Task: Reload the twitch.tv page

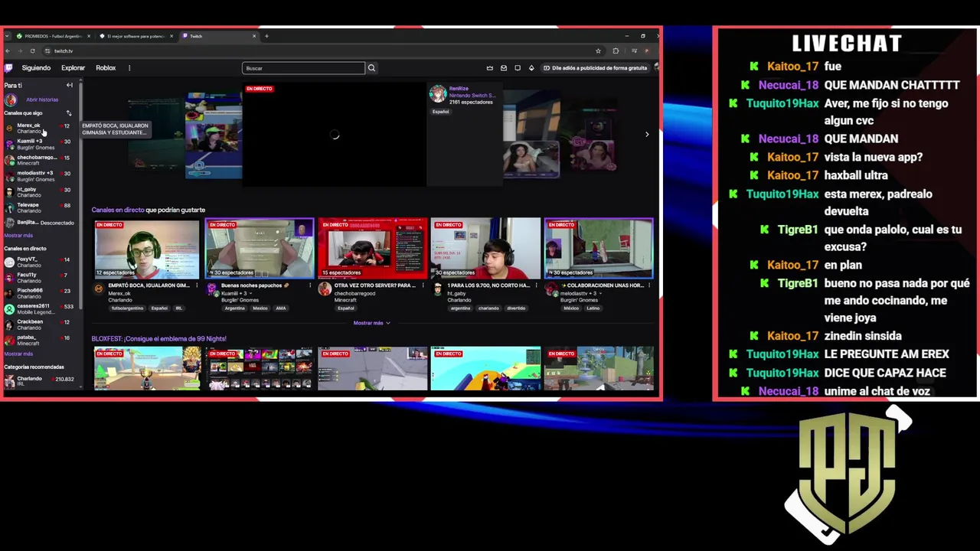Action: (32, 51)
